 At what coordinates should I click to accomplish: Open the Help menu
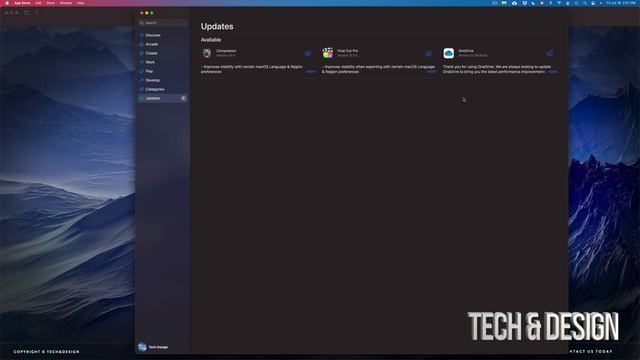coord(80,3)
